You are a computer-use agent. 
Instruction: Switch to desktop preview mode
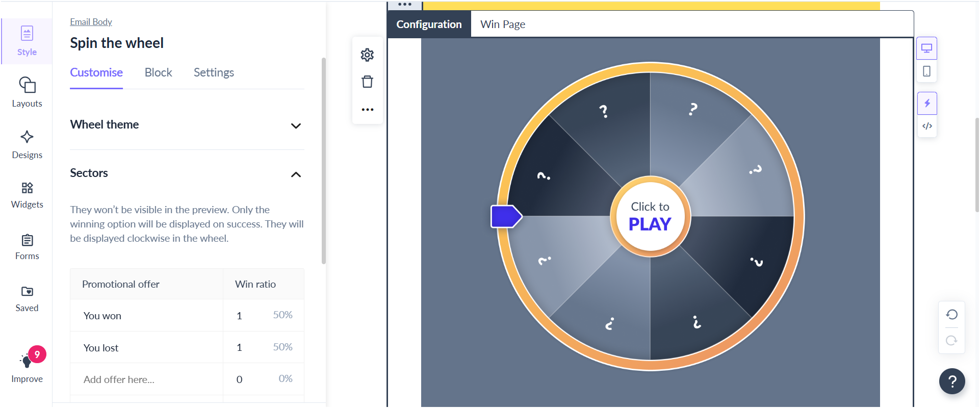[x=926, y=48]
